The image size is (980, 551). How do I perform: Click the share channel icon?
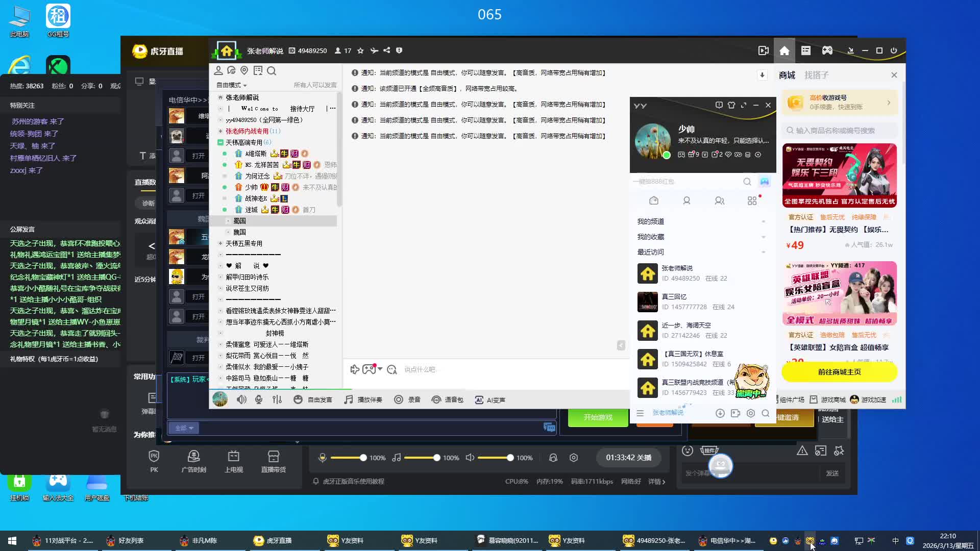[x=387, y=51]
